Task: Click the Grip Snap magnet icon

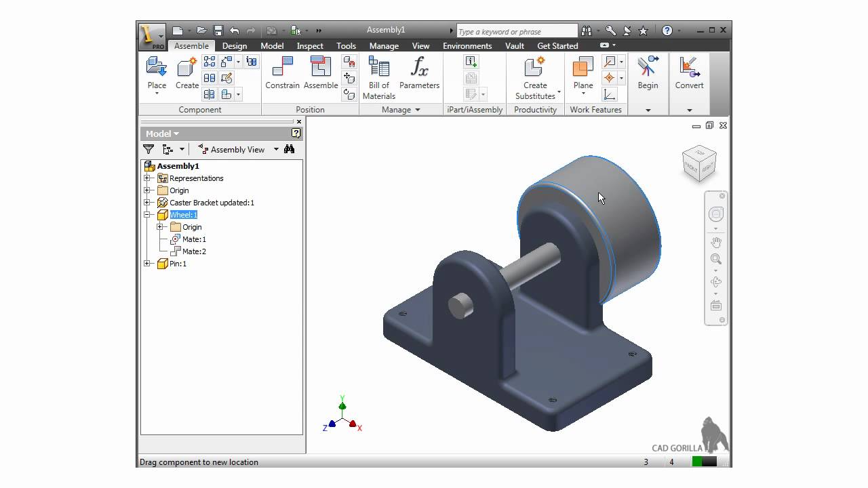Action: click(x=349, y=62)
